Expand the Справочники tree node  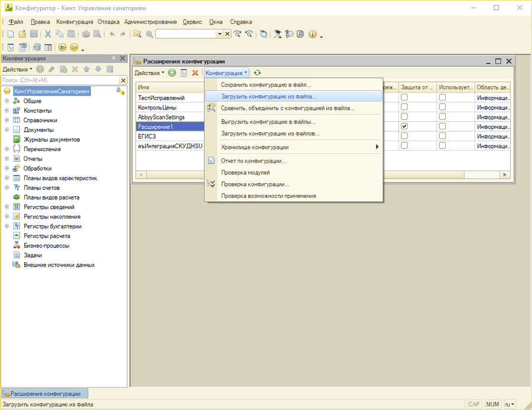tap(7, 120)
